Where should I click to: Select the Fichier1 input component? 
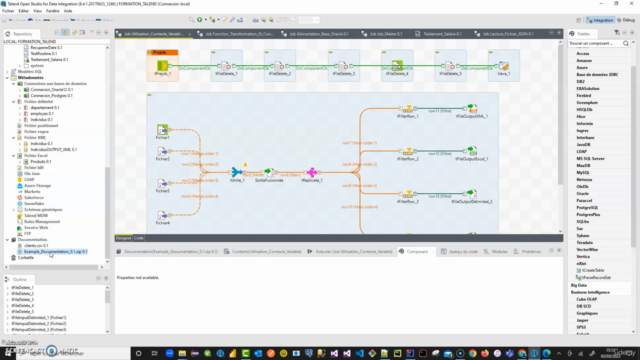click(x=162, y=130)
